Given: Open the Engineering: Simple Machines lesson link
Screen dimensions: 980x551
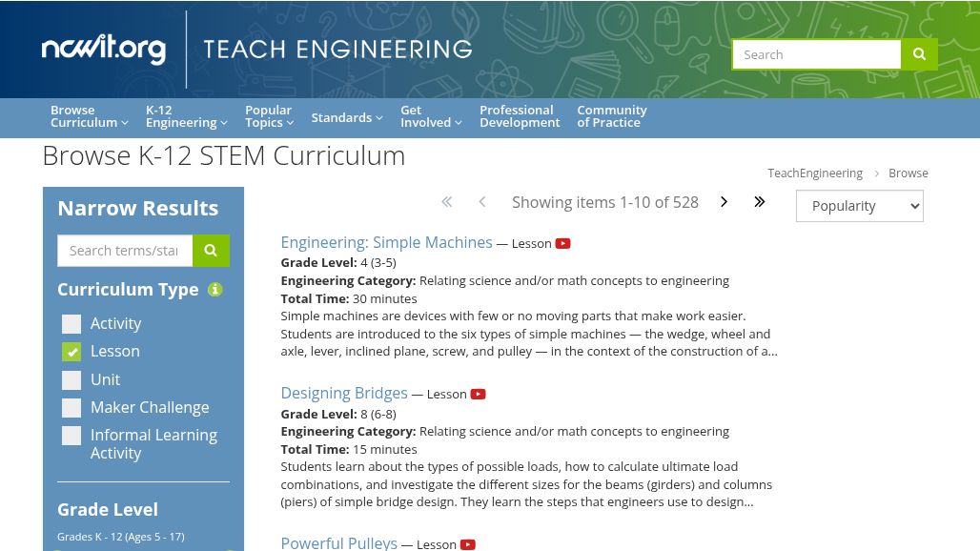Looking at the screenshot, I should click(x=386, y=243).
